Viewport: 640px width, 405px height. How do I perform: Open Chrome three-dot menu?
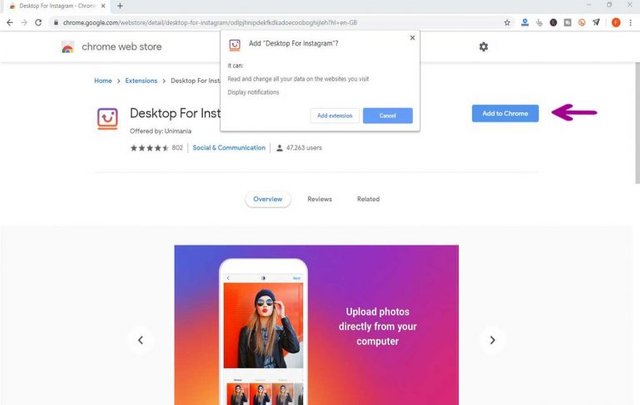(631, 22)
